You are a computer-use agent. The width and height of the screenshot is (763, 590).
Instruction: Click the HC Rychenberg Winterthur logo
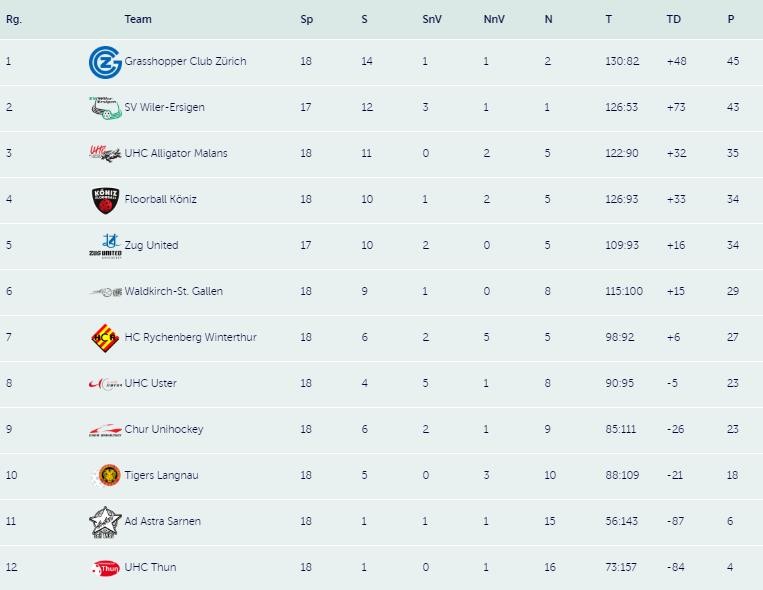(x=104, y=338)
